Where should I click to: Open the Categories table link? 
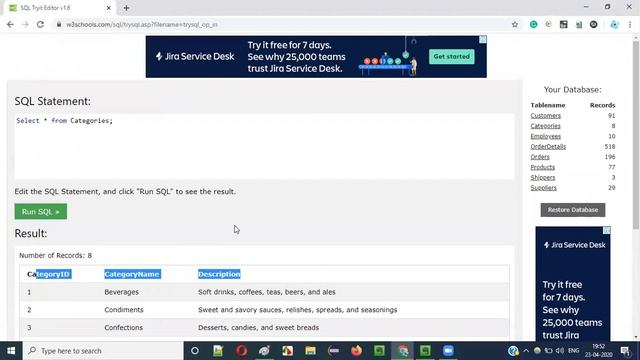(545, 126)
